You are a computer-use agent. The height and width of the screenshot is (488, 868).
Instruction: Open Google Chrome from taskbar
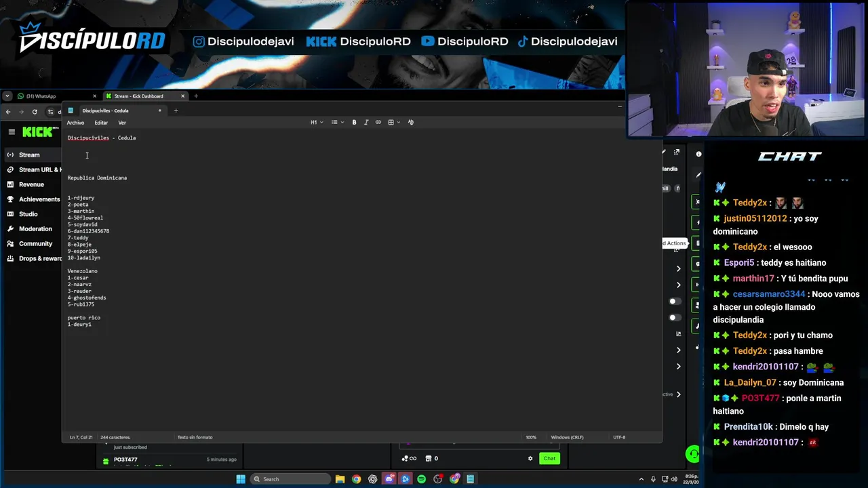click(356, 479)
